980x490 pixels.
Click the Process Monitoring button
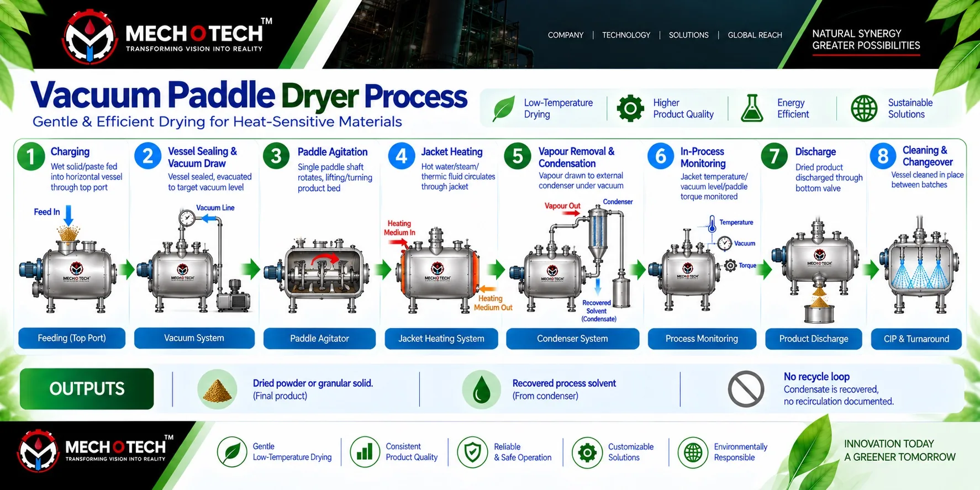click(702, 339)
